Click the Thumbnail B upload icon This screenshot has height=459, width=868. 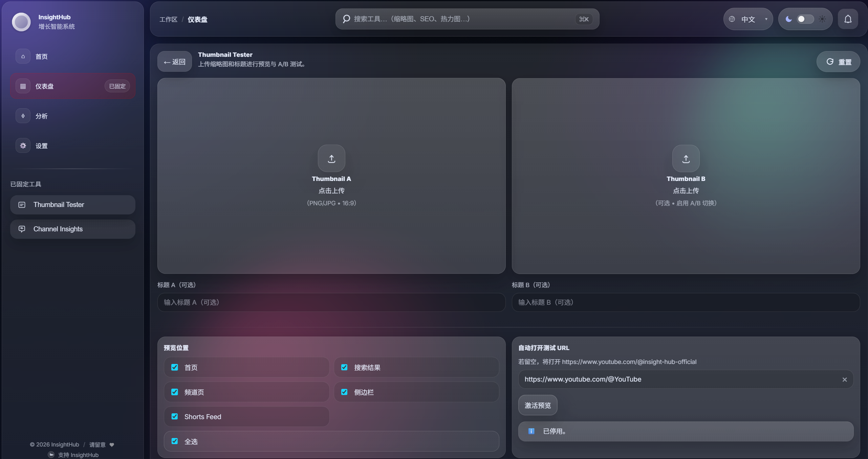click(x=686, y=158)
